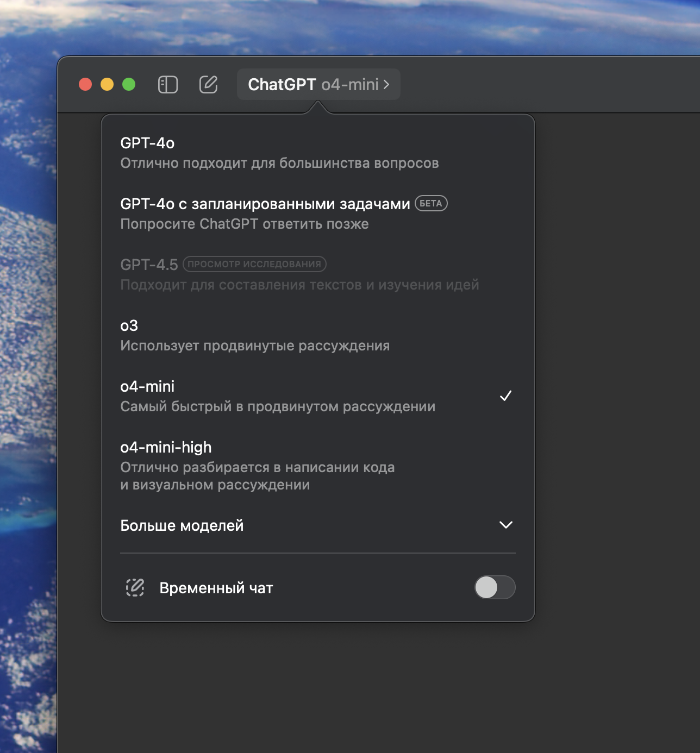Viewport: 700px width, 753px height.
Task: Click the checkmark beside o4-mini
Action: click(505, 396)
